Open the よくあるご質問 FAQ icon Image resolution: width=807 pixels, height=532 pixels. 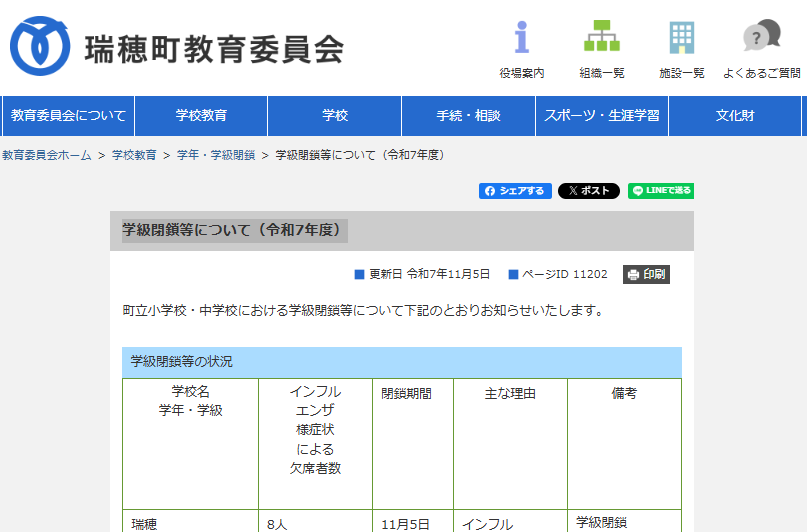[x=761, y=49]
